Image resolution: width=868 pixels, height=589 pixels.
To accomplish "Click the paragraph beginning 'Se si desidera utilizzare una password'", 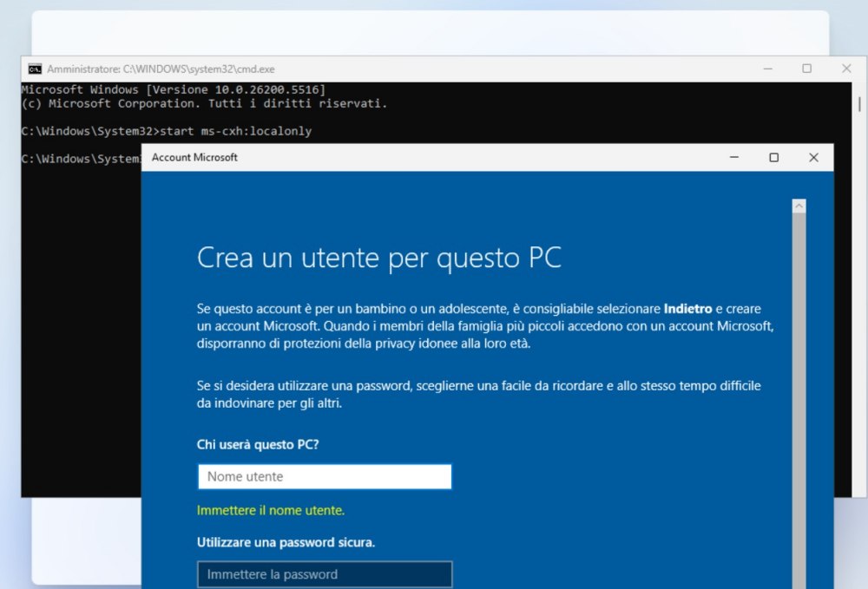I will coord(479,395).
